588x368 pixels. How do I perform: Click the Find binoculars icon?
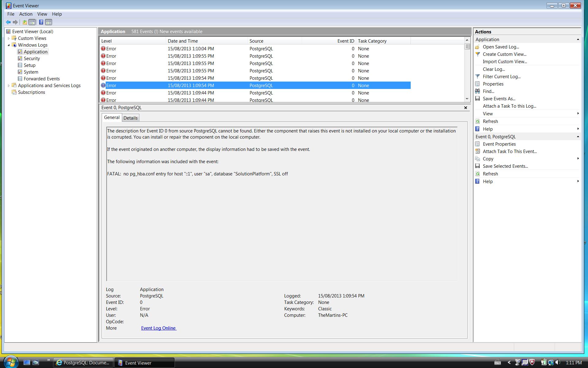click(x=477, y=91)
